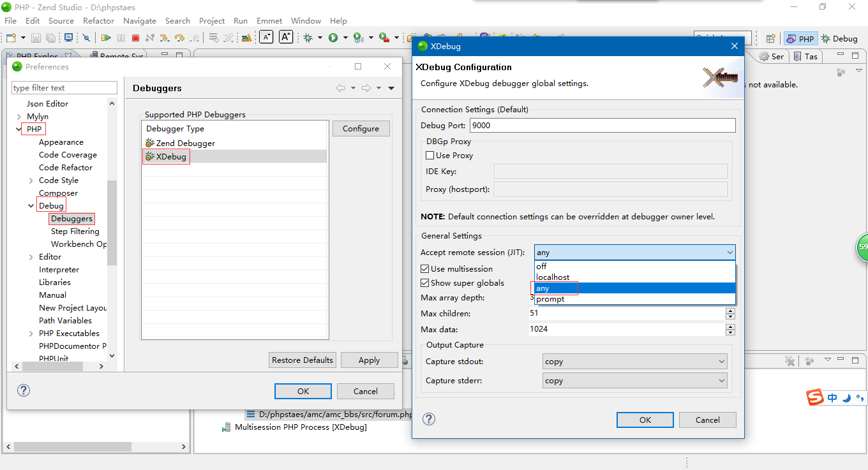Click the Restore Defaults button

pos(303,360)
